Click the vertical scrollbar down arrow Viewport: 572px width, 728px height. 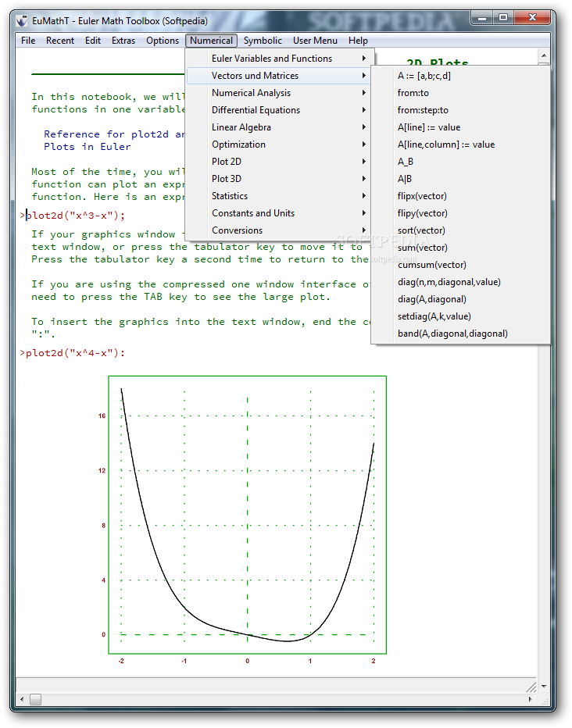[544, 686]
